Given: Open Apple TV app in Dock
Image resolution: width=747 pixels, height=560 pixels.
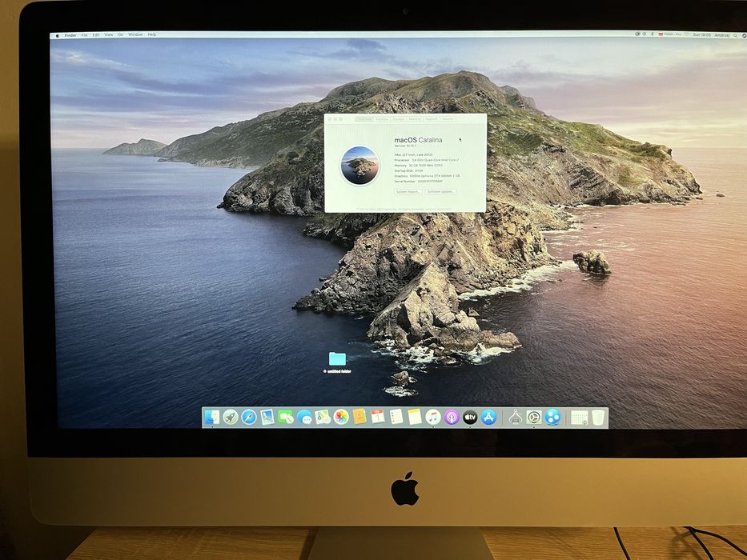Looking at the screenshot, I should tap(470, 418).
